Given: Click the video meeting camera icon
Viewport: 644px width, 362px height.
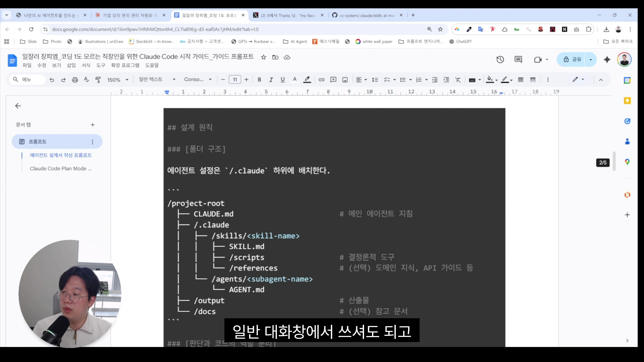Looking at the screenshot, I should pos(538,59).
